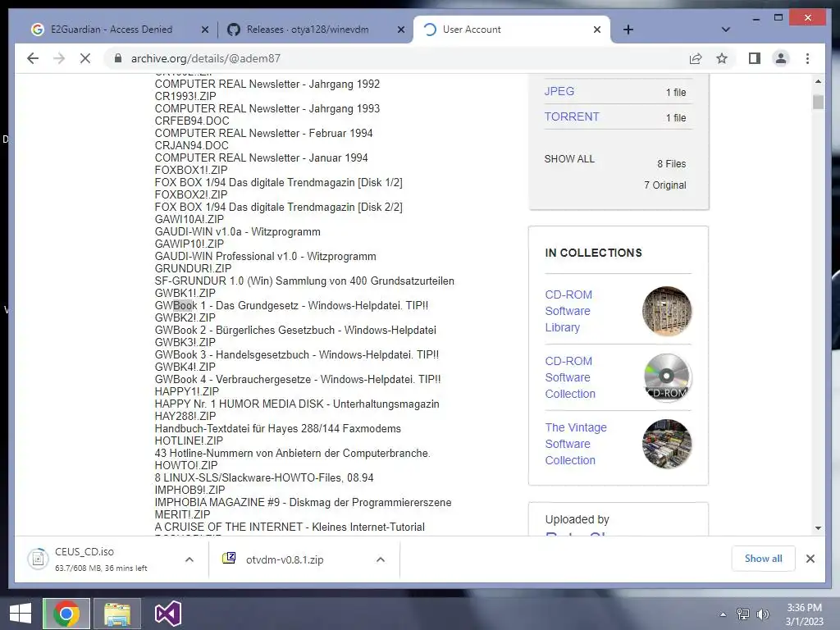Click the Vintage Software Collection thumbnail
Viewport: 840px width, 630px height.
(666, 444)
